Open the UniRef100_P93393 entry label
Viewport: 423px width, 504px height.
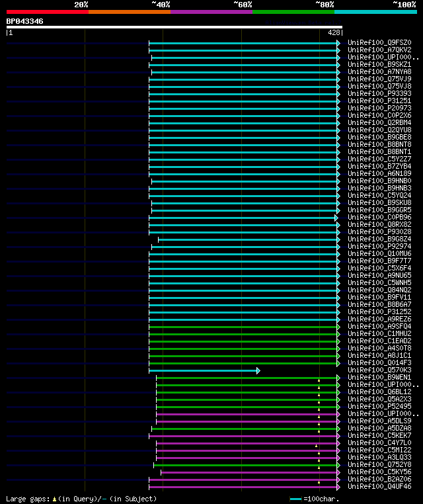tap(379, 93)
